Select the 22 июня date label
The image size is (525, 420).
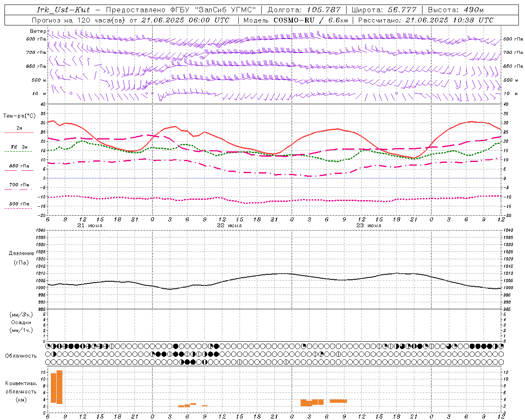point(229,226)
